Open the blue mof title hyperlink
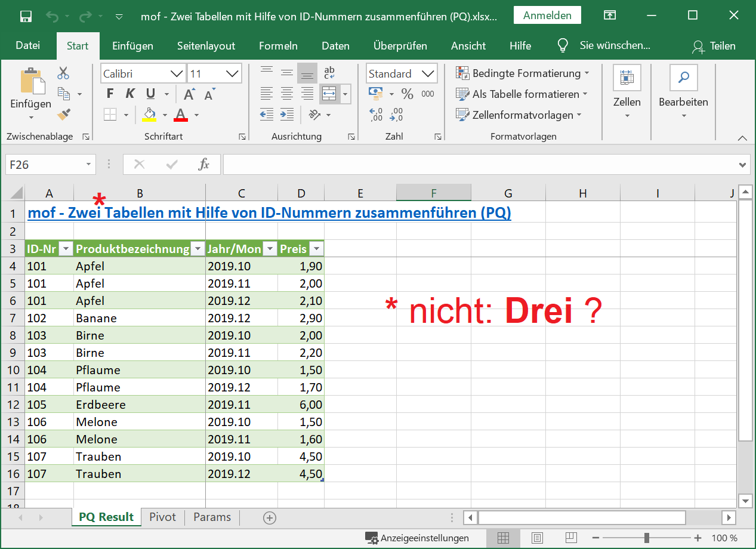 point(269,212)
